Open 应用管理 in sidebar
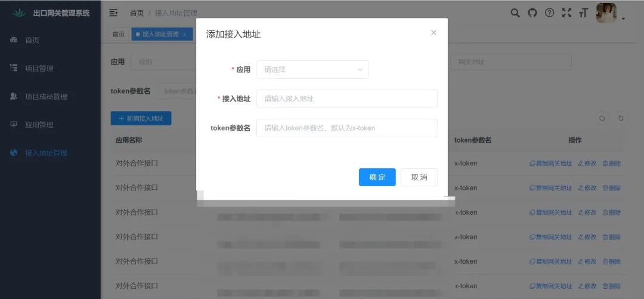 tap(39, 125)
